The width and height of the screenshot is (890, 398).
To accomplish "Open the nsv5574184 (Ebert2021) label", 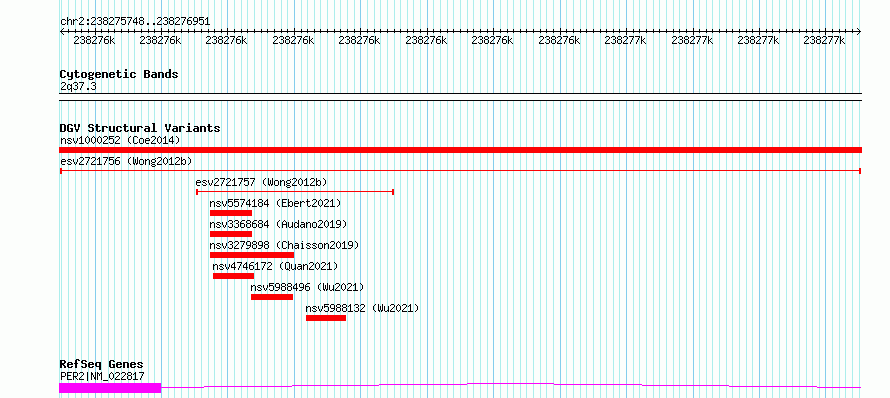I will 275,203.
